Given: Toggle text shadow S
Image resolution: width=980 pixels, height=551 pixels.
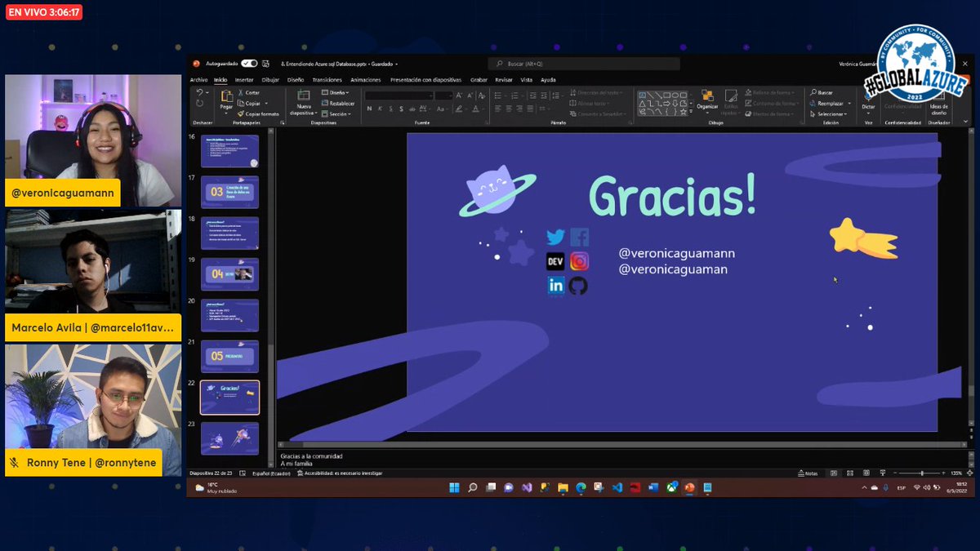Looking at the screenshot, I should [400, 109].
